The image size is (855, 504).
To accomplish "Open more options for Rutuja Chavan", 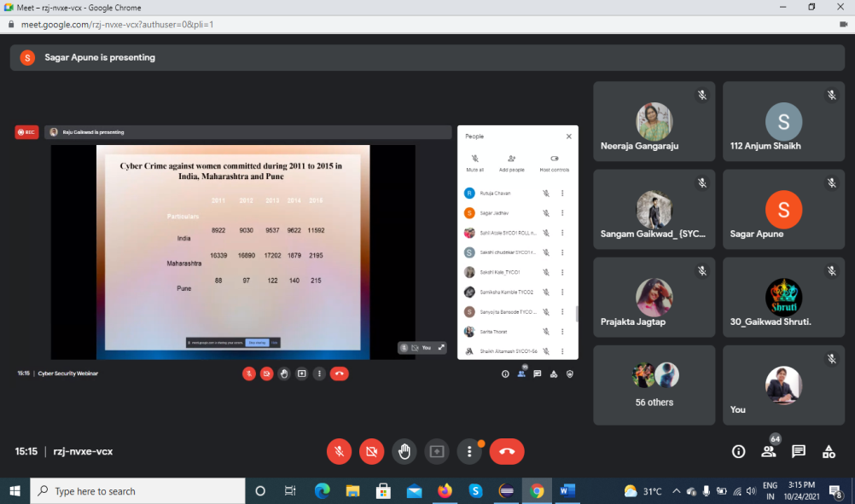I will (x=561, y=194).
